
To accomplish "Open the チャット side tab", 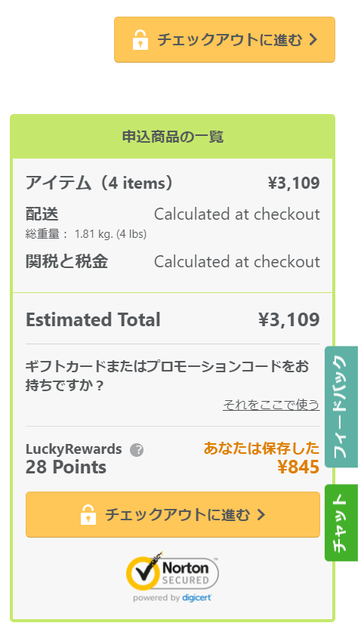I will point(341,523).
